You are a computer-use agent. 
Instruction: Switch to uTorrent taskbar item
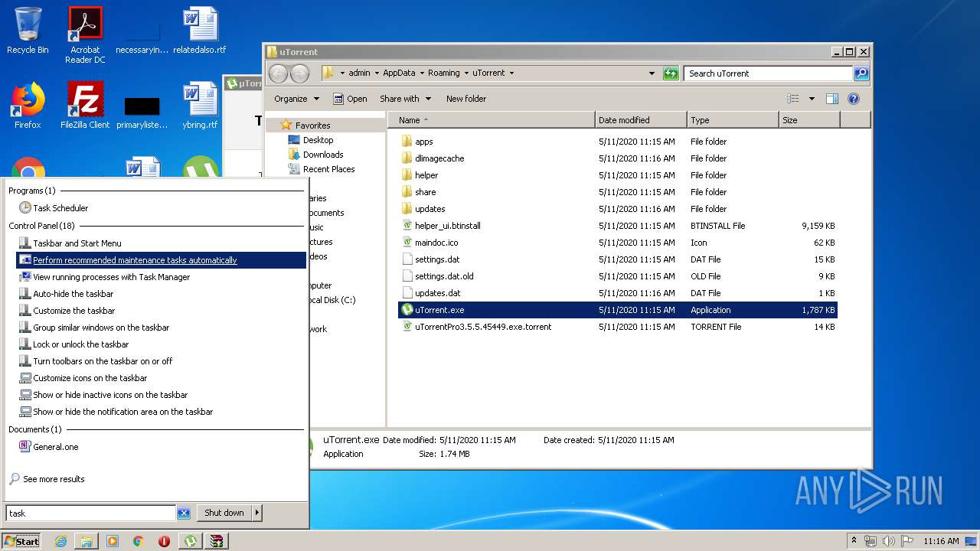[x=190, y=541]
